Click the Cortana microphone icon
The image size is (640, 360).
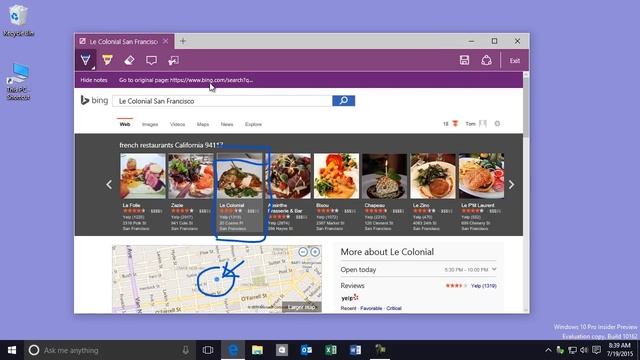pos(186,350)
